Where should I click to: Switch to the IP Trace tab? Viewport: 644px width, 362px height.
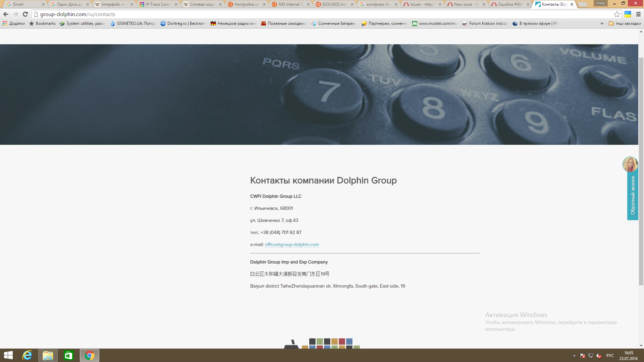(x=158, y=4)
